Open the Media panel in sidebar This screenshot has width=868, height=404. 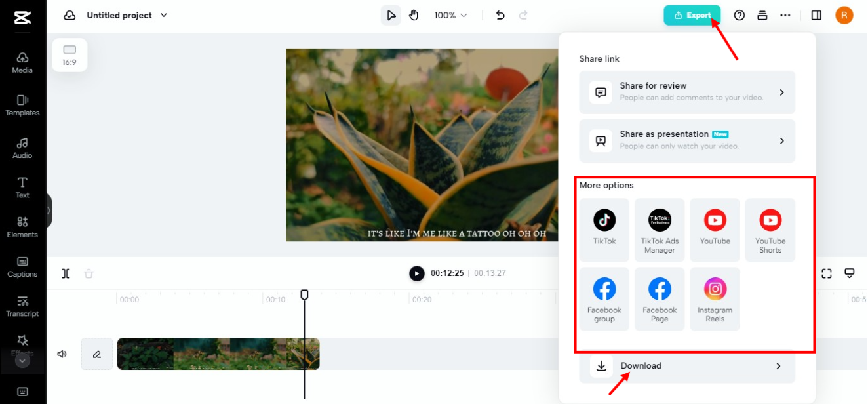click(x=22, y=62)
